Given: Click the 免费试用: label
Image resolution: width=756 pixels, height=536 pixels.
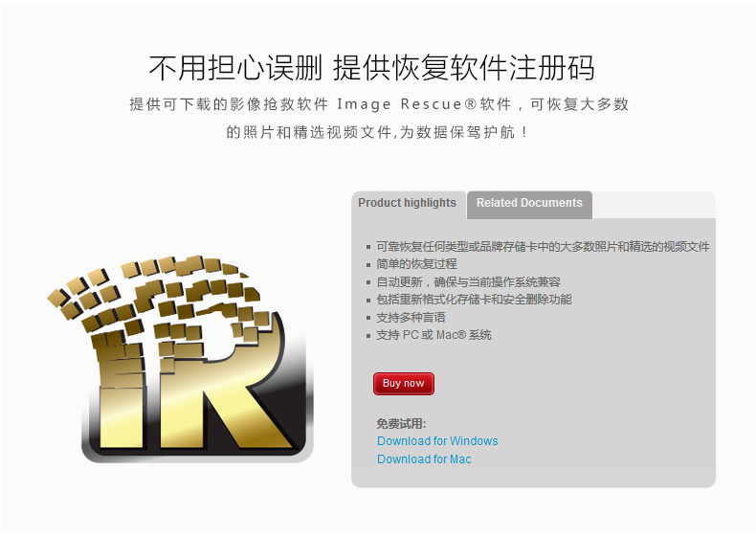Looking at the screenshot, I should click(401, 424).
